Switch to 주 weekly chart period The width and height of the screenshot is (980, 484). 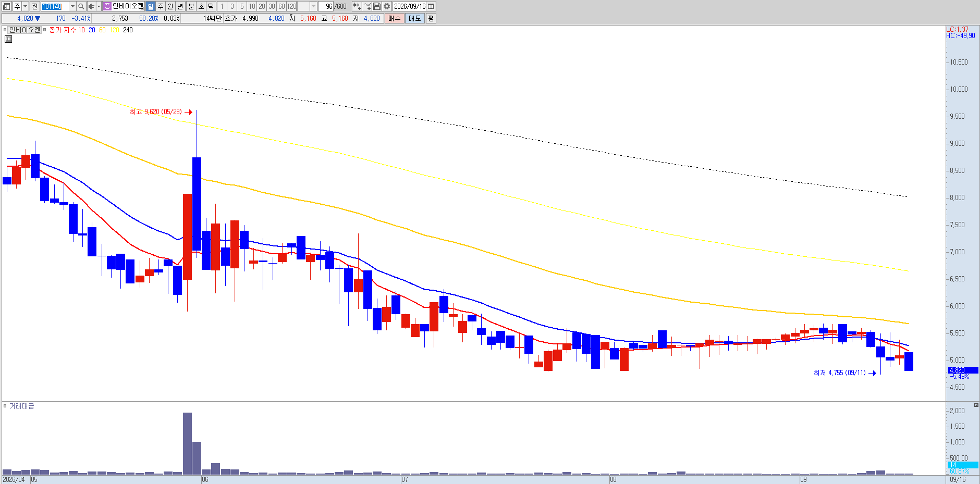pyautogui.click(x=161, y=6)
